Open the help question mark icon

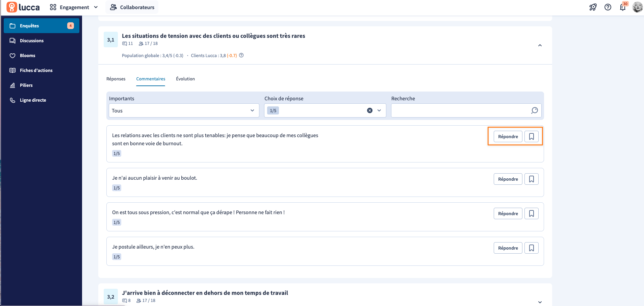[x=608, y=7]
